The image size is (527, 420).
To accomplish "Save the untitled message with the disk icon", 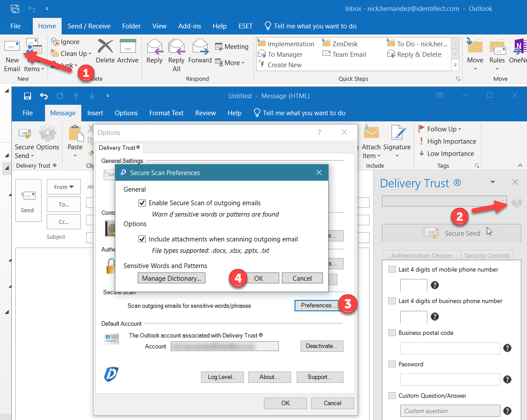I will 28,96.
